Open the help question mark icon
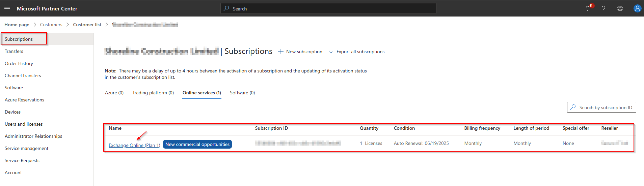This screenshot has width=644, height=186. (x=604, y=8)
